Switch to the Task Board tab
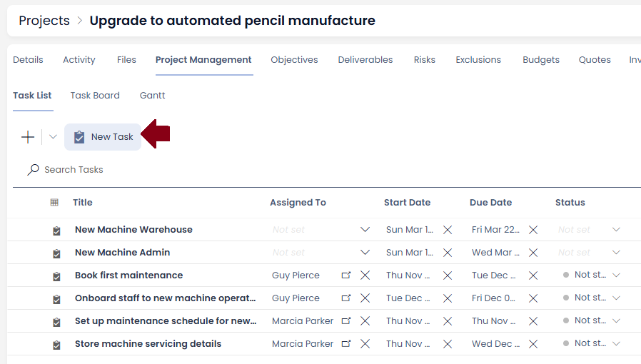 click(95, 95)
